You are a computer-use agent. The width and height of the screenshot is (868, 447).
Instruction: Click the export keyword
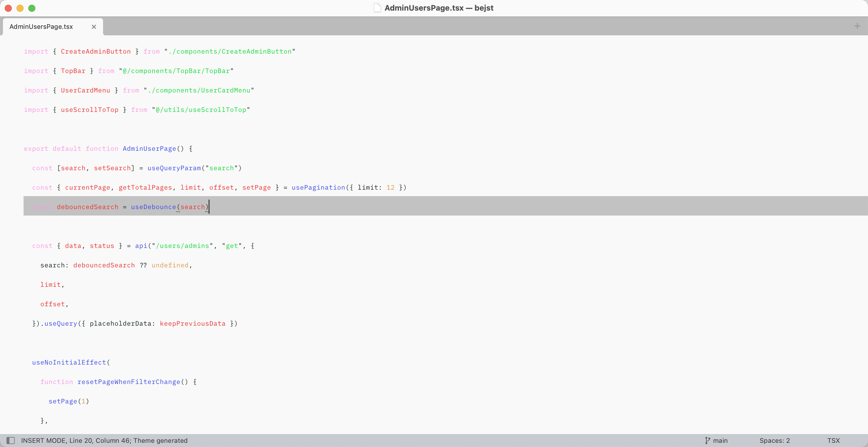pos(36,149)
